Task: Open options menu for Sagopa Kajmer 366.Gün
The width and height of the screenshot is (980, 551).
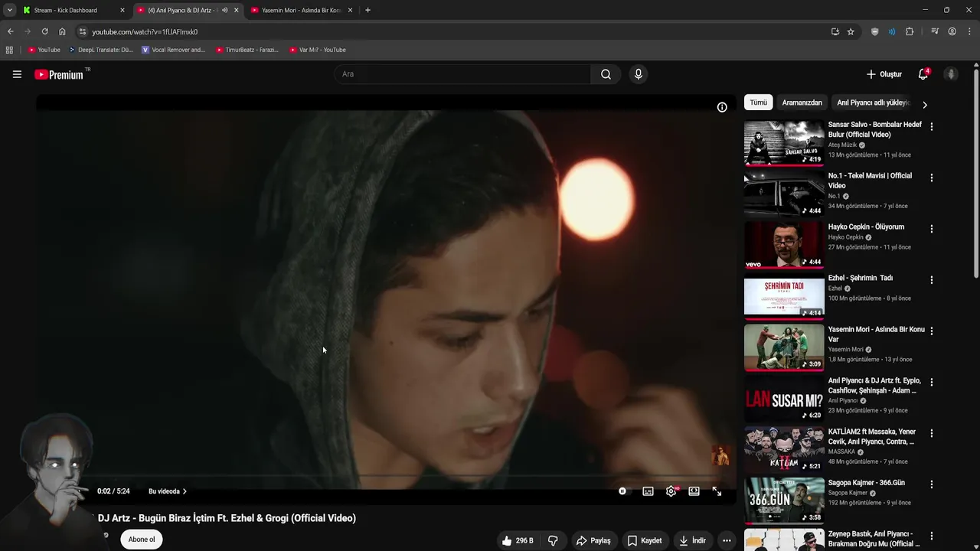Action: coord(932,484)
